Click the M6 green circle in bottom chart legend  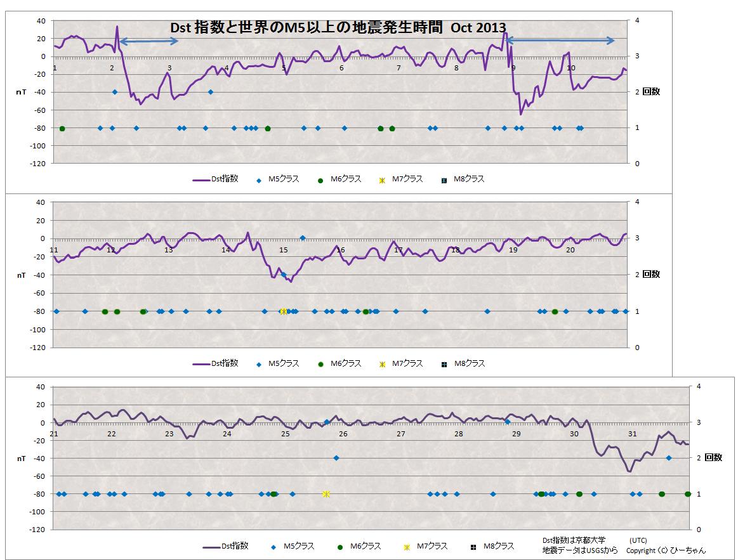pyautogui.click(x=340, y=547)
